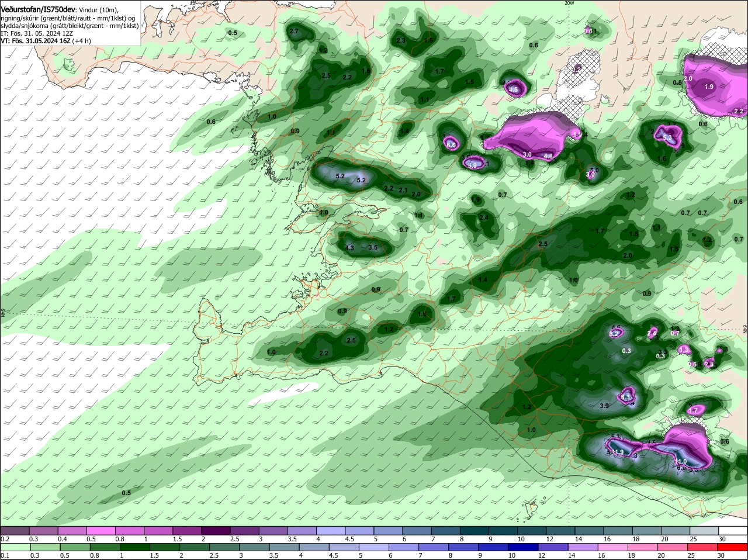Click the 11.9 precipitation value on the map
Image resolution: width=748 pixels, height=560 pixels.
click(x=618, y=452)
